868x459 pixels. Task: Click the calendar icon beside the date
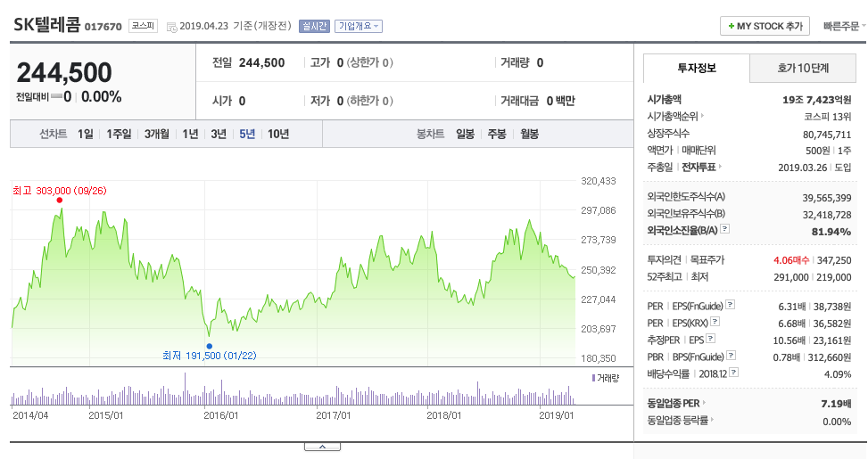point(171,27)
